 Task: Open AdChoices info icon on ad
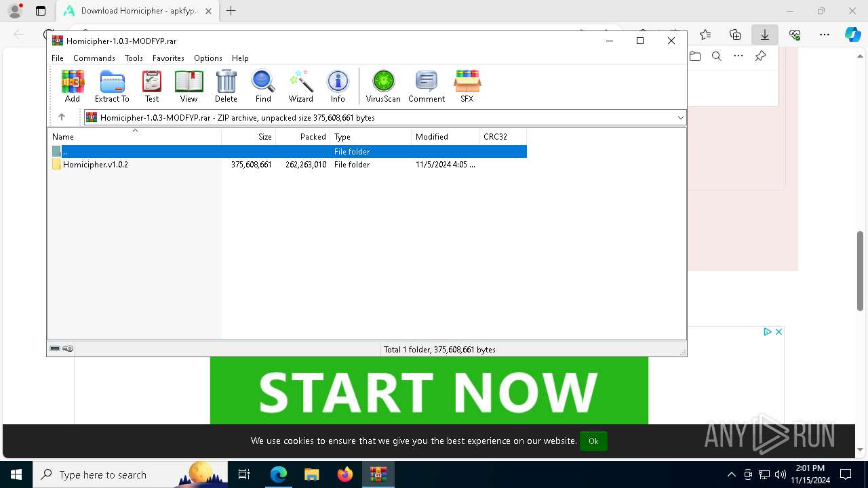click(x=768, y=331)
